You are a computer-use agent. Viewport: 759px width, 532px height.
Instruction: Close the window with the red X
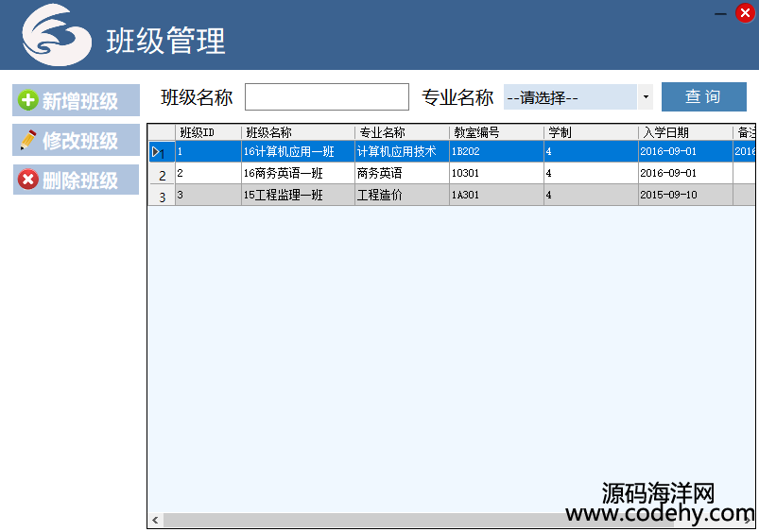(745, 12)
